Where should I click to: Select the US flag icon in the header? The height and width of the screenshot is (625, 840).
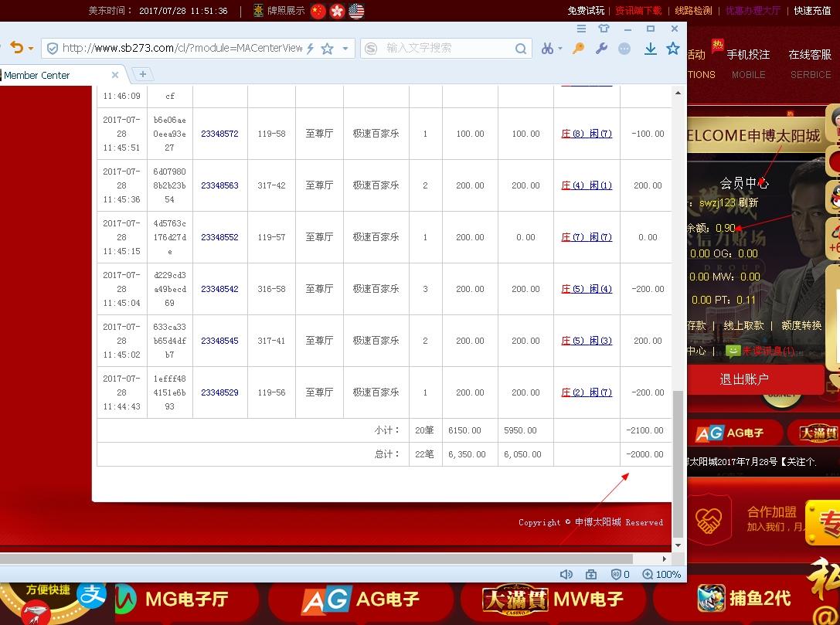(x=355, y=11)
